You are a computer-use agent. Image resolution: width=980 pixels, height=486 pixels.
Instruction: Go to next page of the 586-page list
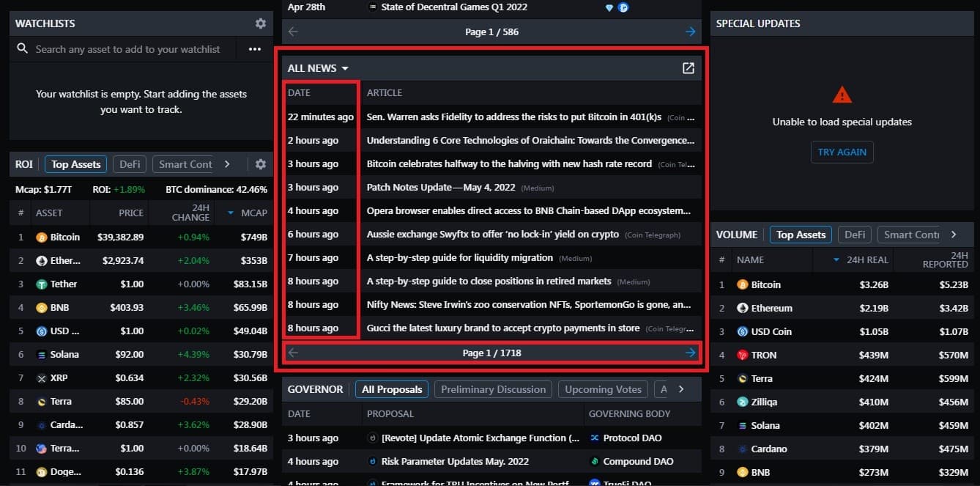click(690, 32)
